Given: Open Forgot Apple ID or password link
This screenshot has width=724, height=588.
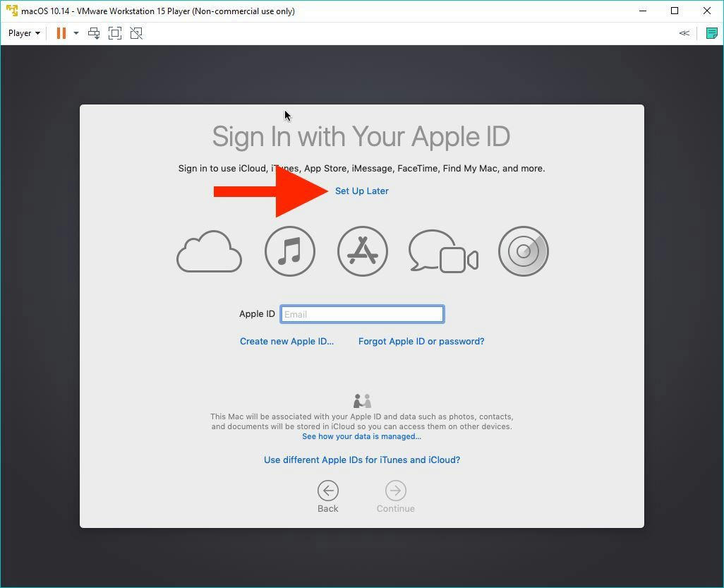Looking at the screenshot, I should 421,341.
